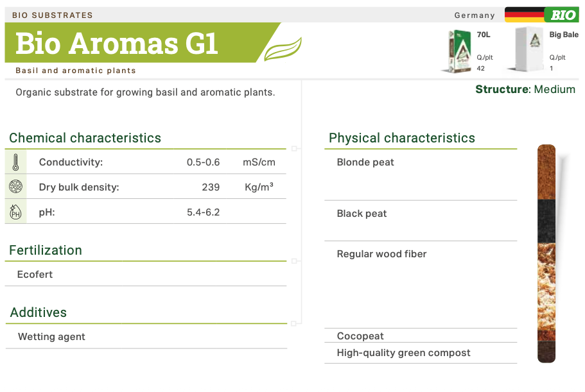585x392 pixels.
Task: Select the 70L bag product image
Action: click(458, 51)
